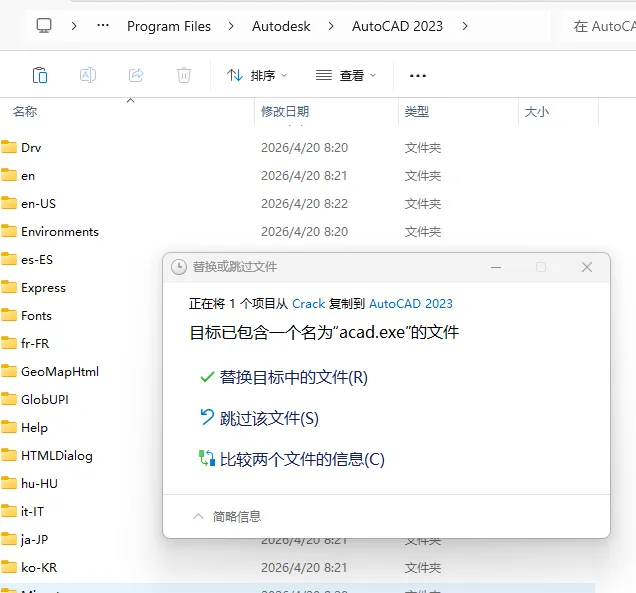This screenshot has height=593, width=636.
Task: Open the 排序 sort dropdown
Action: click(x=257, y=75)
